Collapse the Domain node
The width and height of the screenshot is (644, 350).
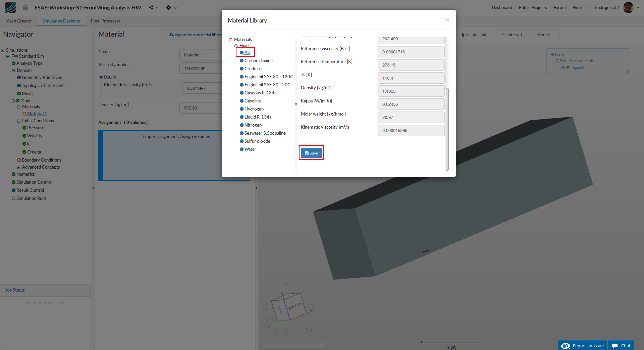pyautogui.click(x=13, y=71)
